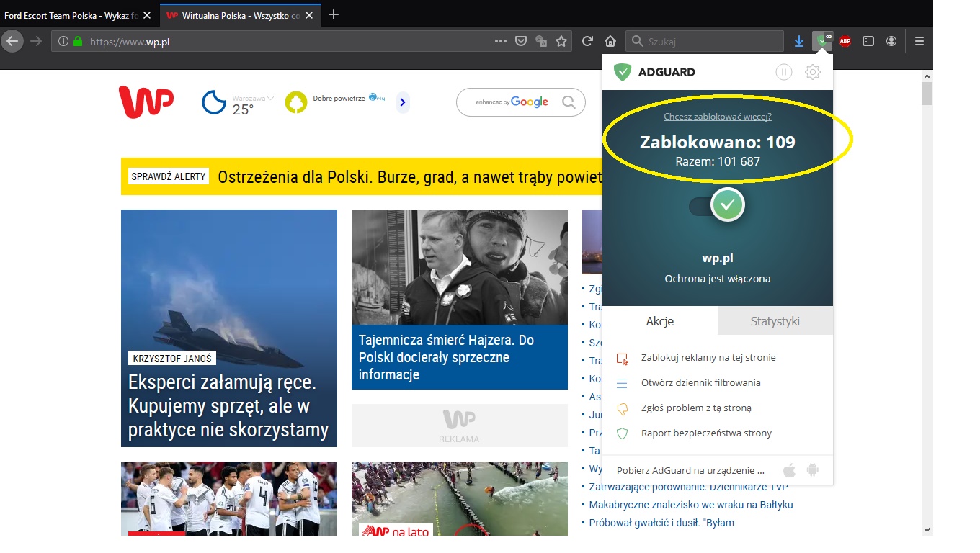Image resolution: width=980 pixels, height=553 pixels.
Task: Reload the current page
Action: click(x=587, y=42)
